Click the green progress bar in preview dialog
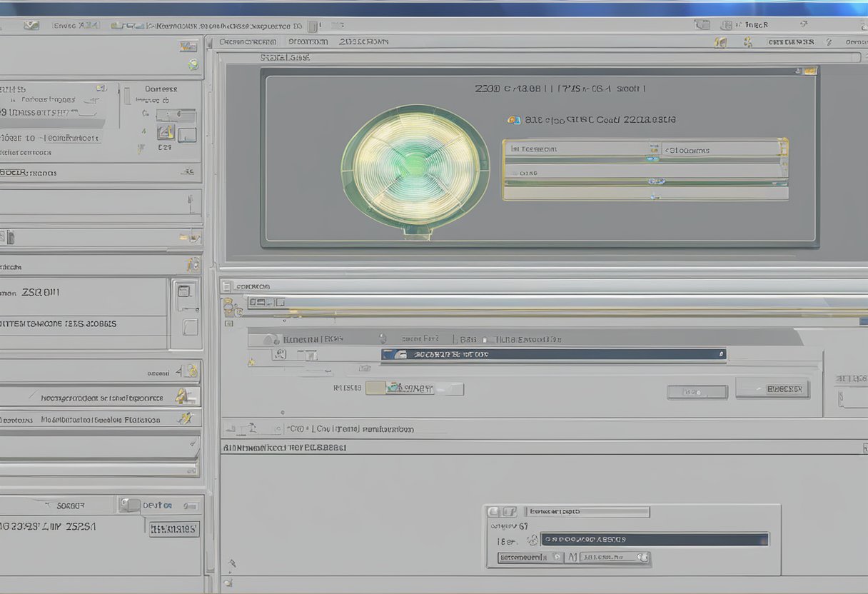 pos(646,183)
